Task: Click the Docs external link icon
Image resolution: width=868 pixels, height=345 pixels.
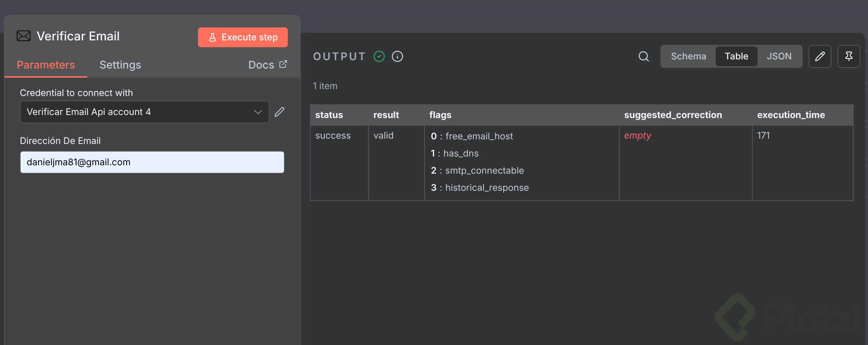Action: tap(283, 64)
